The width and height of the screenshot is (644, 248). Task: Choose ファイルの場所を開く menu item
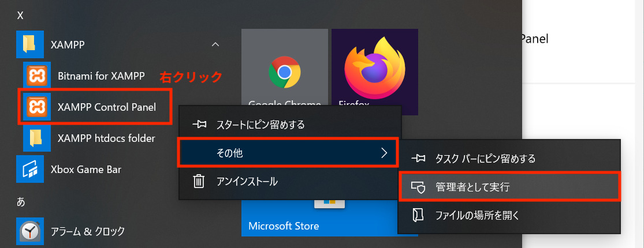[x=509, y=215]
